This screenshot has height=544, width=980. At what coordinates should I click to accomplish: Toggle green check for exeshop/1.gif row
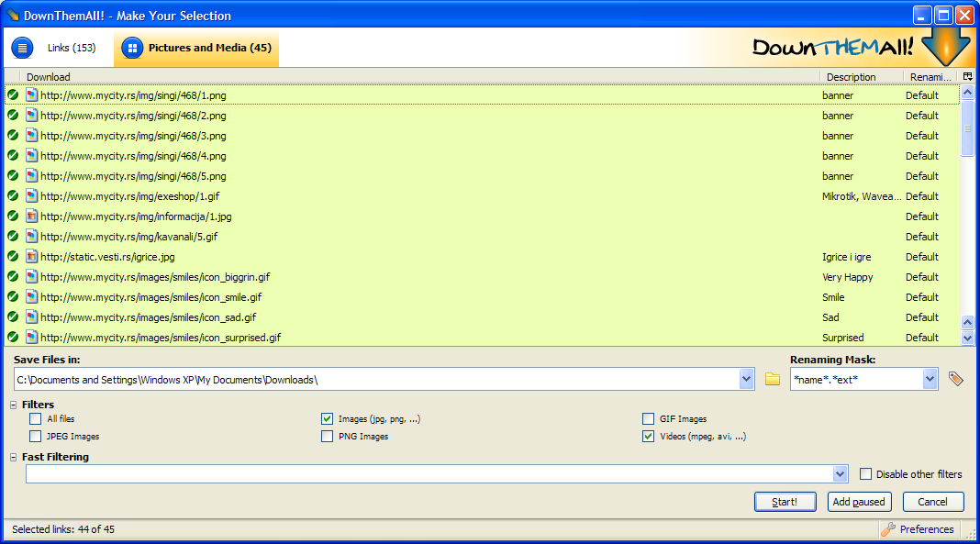pyautogui.click(x=13, y=195)
